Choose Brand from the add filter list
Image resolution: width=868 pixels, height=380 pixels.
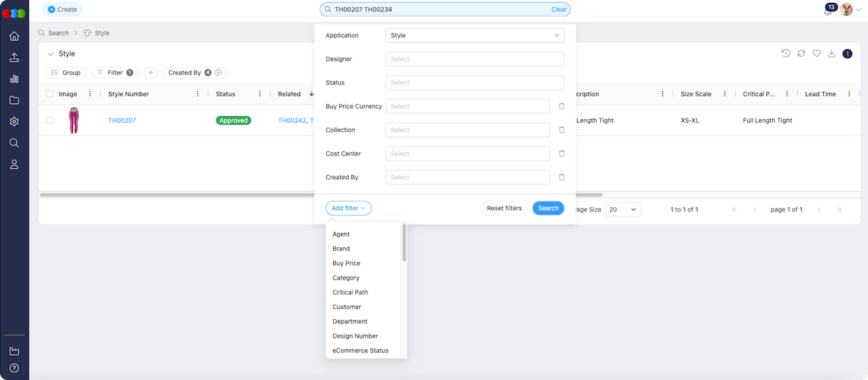(341, 249)
